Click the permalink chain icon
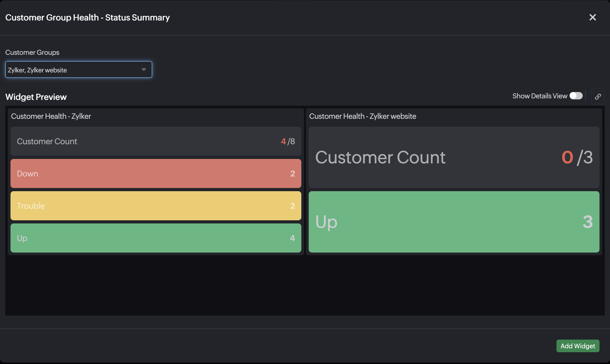 pos(598,97)
